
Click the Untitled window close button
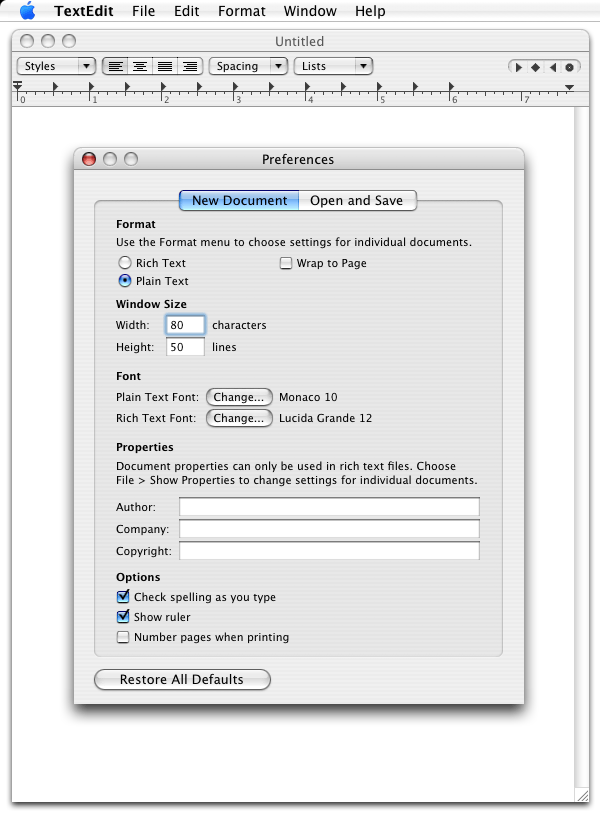(x=27, y=41)
